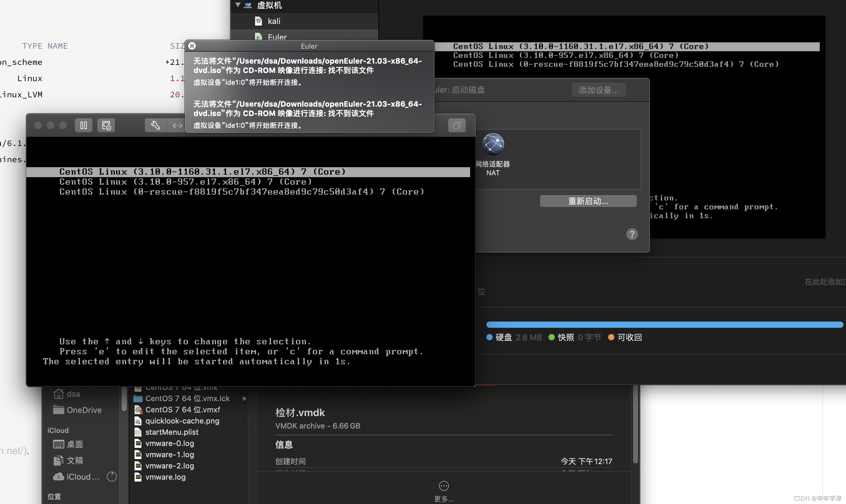Image resolution: width=846 pixels, height=504 pixels.
Task: Click the blue 硬盘 legend dot
Action: pyautogui.click(x=489, y=337)
